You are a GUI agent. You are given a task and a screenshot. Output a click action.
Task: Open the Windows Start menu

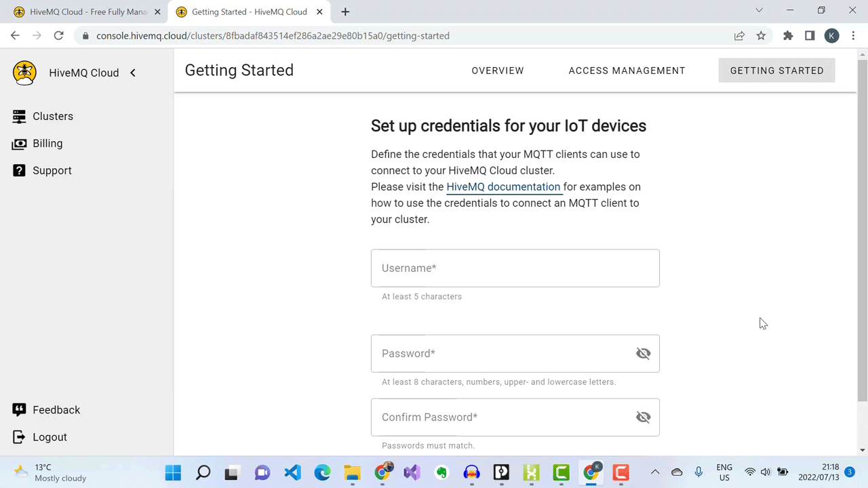pyautogui.click(x=173, y=472)
